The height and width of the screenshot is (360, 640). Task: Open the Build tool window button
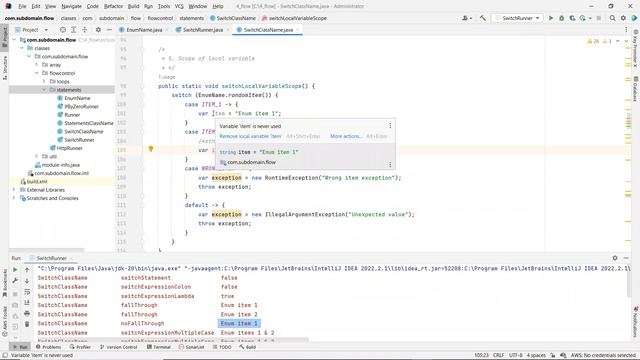pos(247,347)
